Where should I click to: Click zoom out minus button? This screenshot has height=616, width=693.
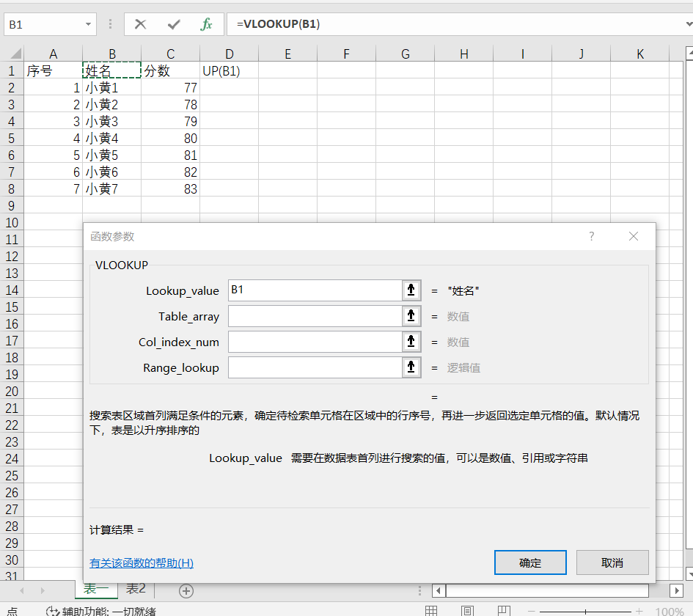pos(531,612)
